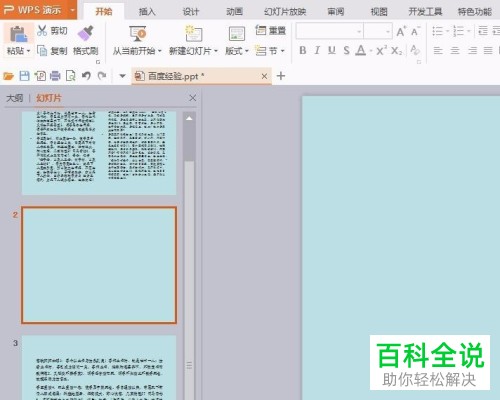Click the decrease indent icon
The height and width of the screenshot is (400, 500).
(483, 31)
